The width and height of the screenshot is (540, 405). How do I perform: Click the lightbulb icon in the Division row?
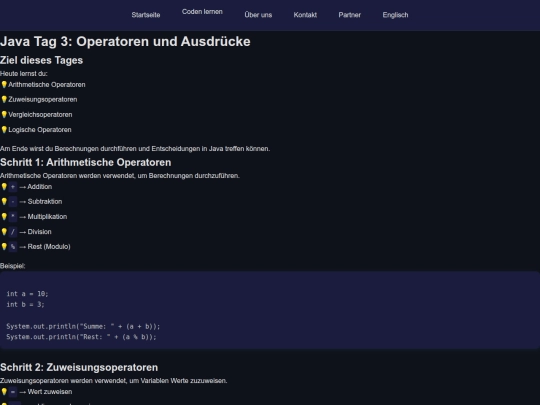pos(4,232)
